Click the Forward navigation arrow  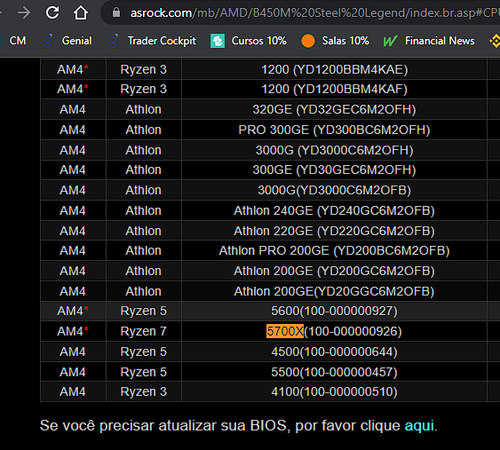(24, 13)
